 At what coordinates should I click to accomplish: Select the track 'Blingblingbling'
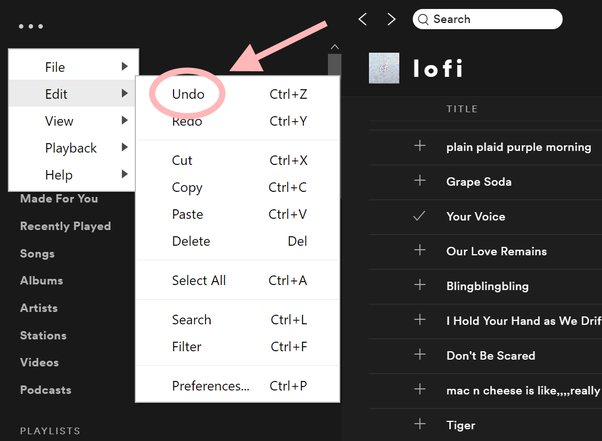coord(487,286)
